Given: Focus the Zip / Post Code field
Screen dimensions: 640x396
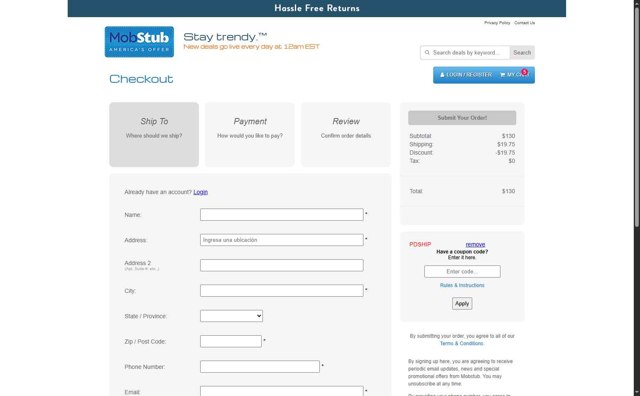Looking at the screenshot, I should (x=231, y=341).
